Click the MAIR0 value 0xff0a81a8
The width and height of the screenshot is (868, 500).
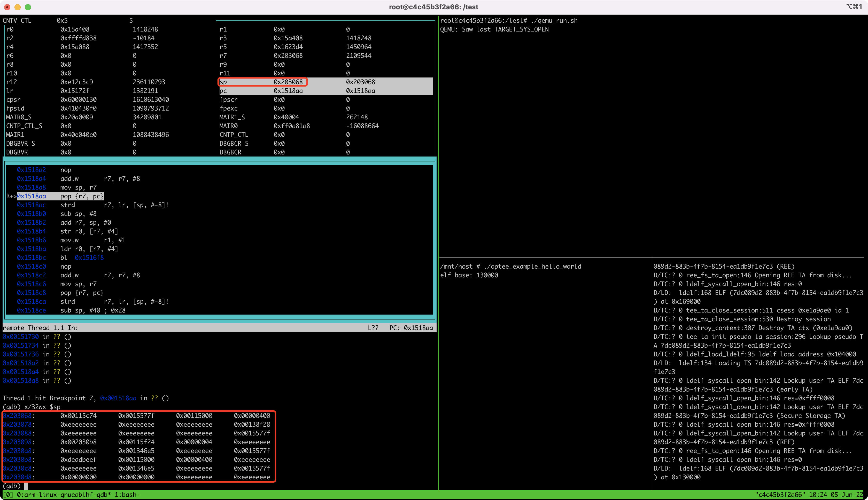pos(292,126)
